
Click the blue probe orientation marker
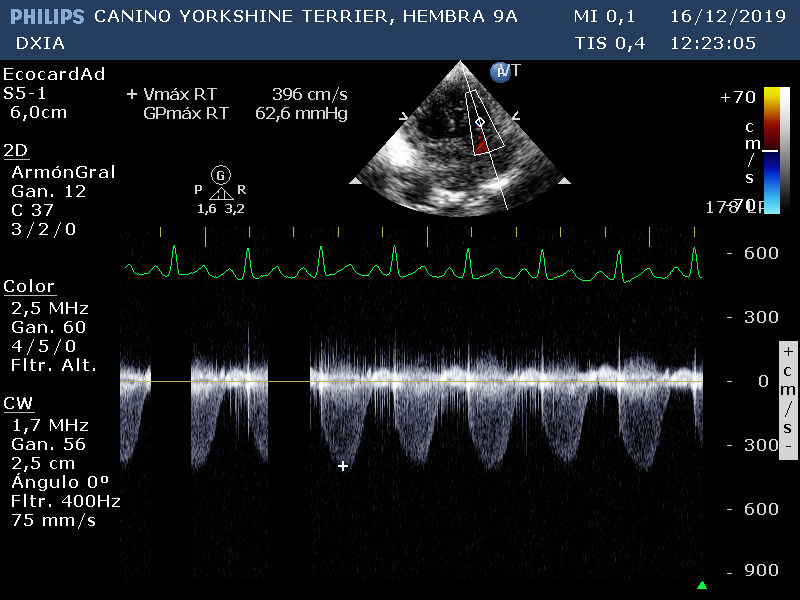tap(498, 71)
